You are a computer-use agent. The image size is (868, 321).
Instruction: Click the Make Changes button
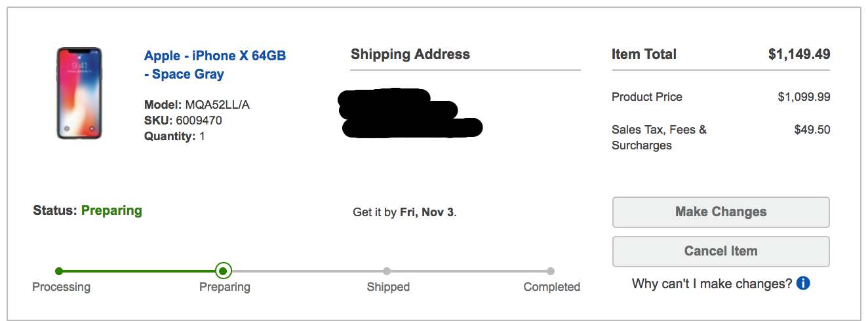(x=720, y=212)
